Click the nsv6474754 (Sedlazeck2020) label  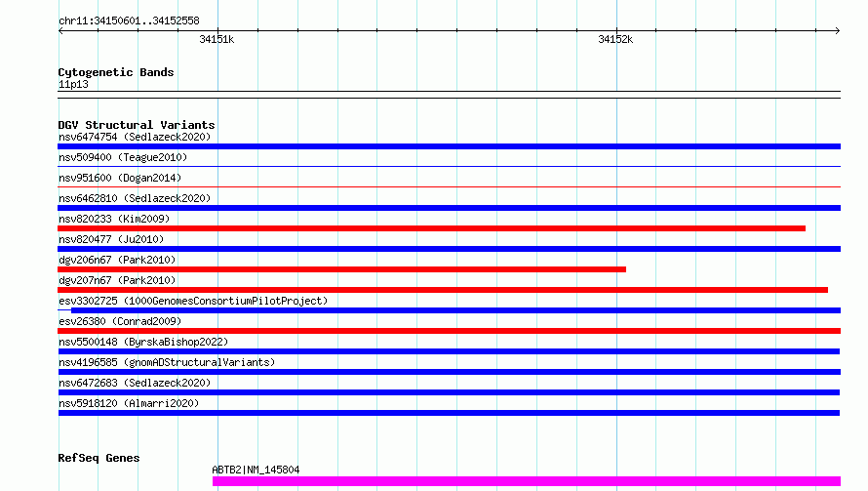[135, 137]
